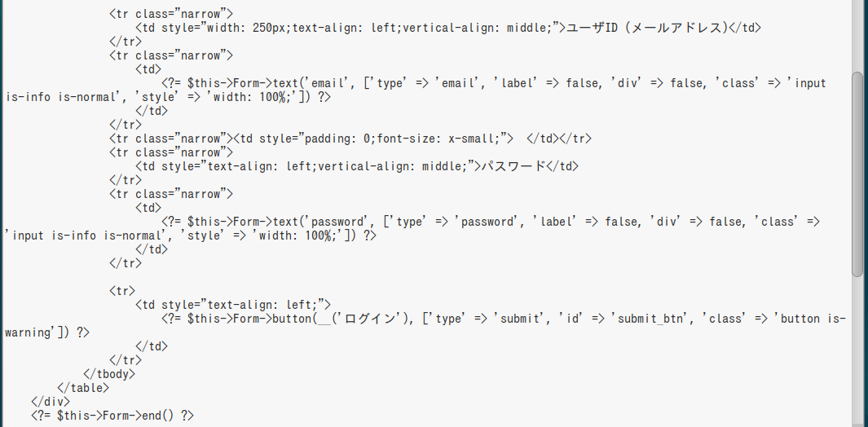Click the vertical scrollbar thumb

point(857,174)
